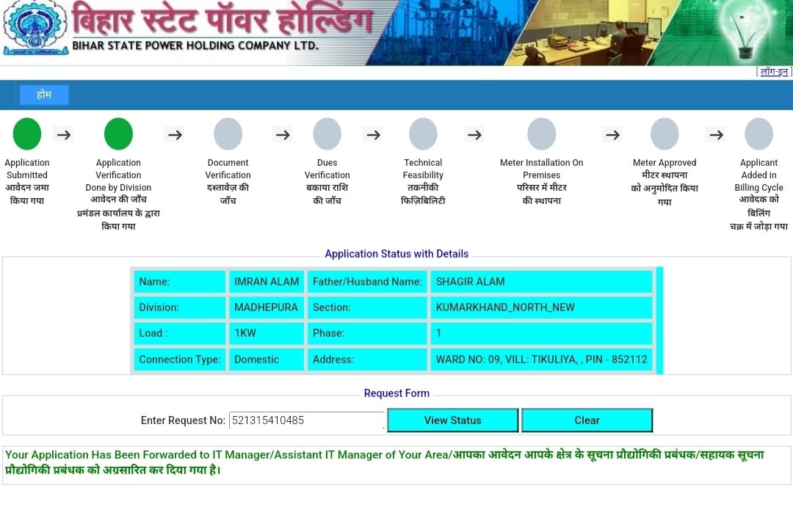Click the Clear button

(587, 420)
